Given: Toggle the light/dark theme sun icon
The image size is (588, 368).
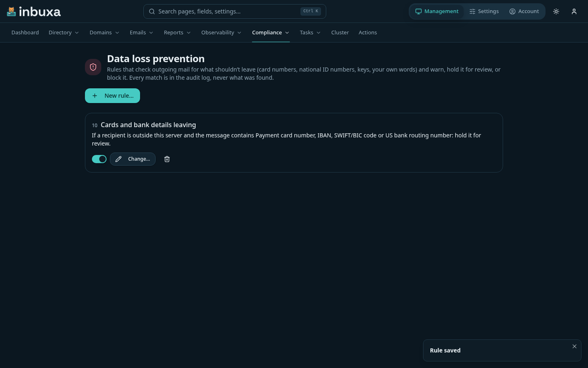Looking at the screenshot, I should [556, 11].
